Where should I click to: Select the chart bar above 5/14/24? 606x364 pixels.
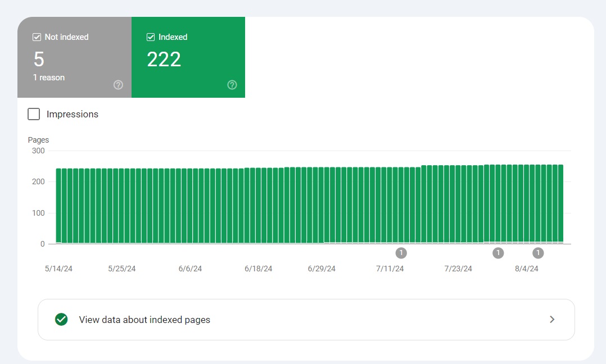pyautogui.click(x=58, y=205)
